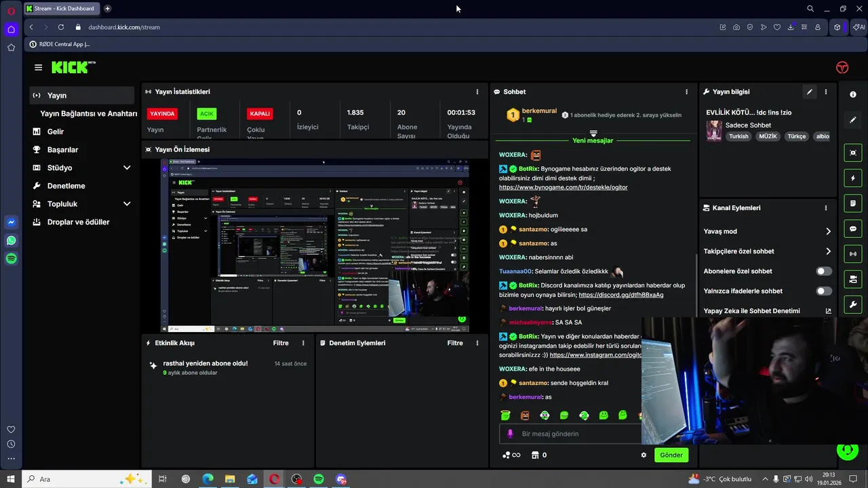868x488 pixels.
Task: Click the Windows taskbar search box
Action: (x=88, y=479)
